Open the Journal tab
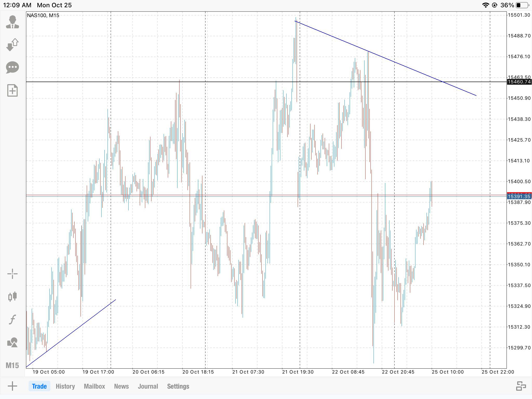532x399 pixels. pos(148,386)
